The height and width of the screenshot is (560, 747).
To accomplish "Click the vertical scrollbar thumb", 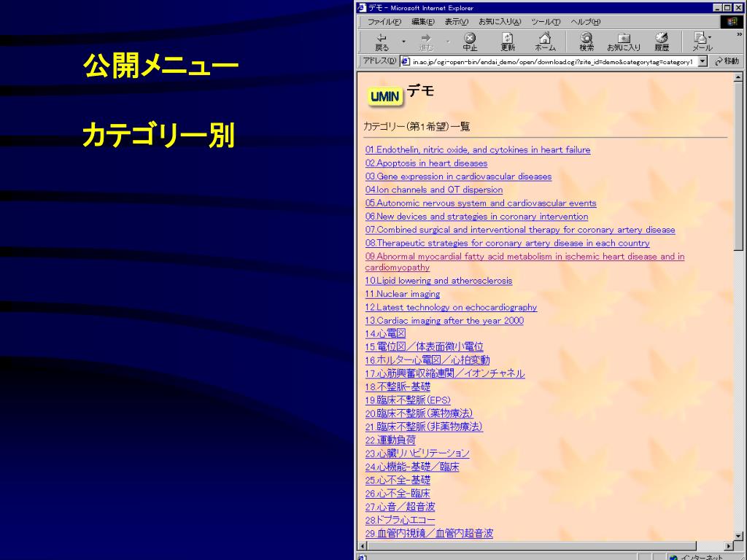I will (x=738, y=166).
